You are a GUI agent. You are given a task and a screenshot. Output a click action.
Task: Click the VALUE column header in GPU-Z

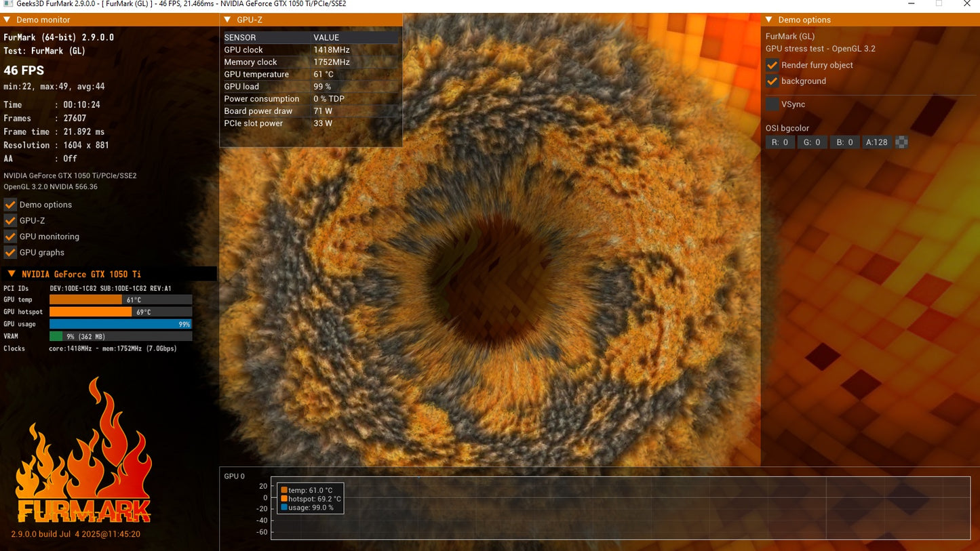(x=326, y=37)
